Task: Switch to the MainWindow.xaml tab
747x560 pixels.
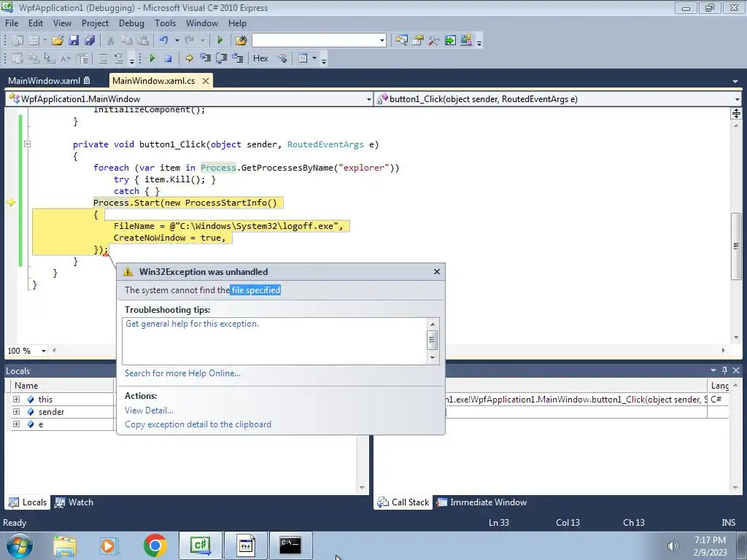Action: [x=49, y=80]
